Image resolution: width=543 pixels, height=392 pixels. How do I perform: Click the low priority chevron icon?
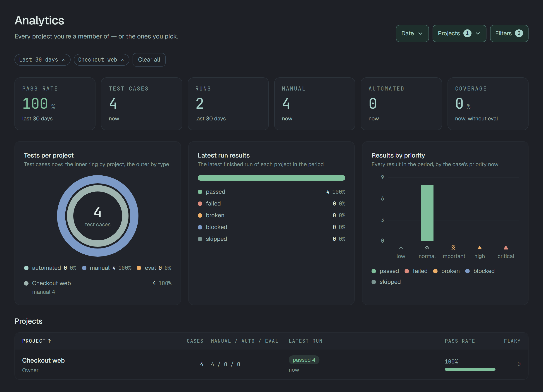click(x=400, y=248)
